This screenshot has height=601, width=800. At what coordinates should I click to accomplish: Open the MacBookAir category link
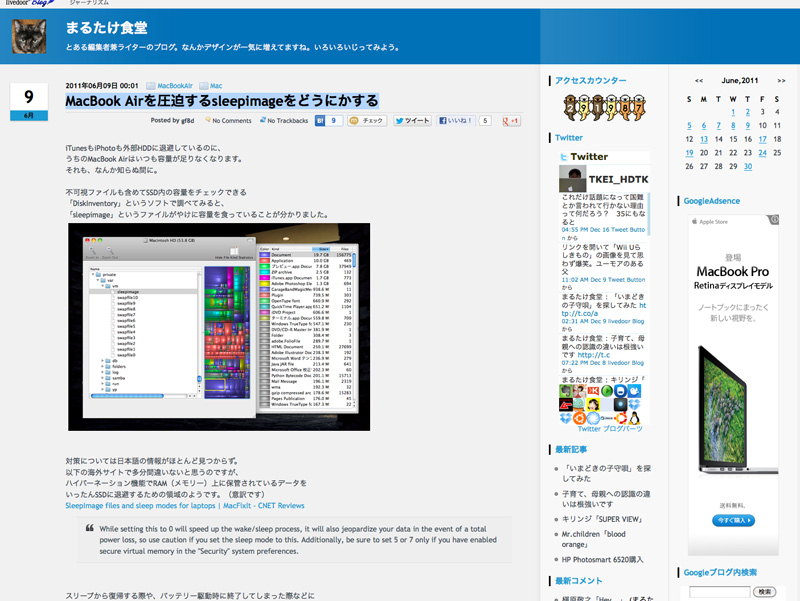(175, 86)
